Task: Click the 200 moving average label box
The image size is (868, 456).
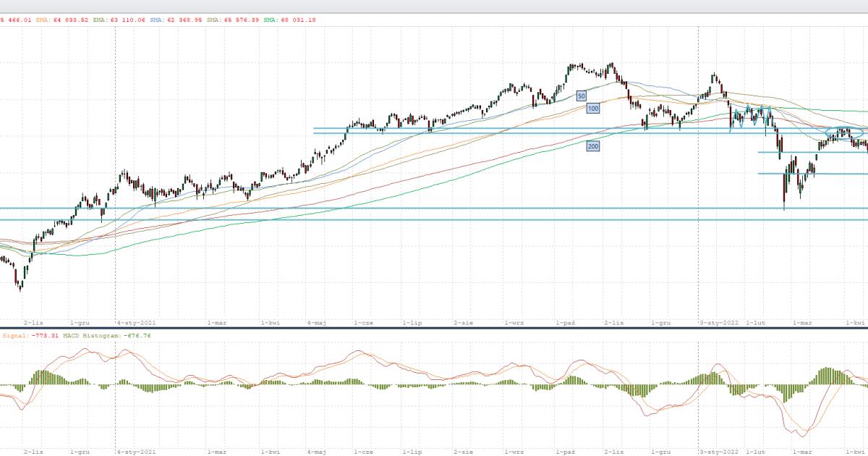Action: pos(593,146)
